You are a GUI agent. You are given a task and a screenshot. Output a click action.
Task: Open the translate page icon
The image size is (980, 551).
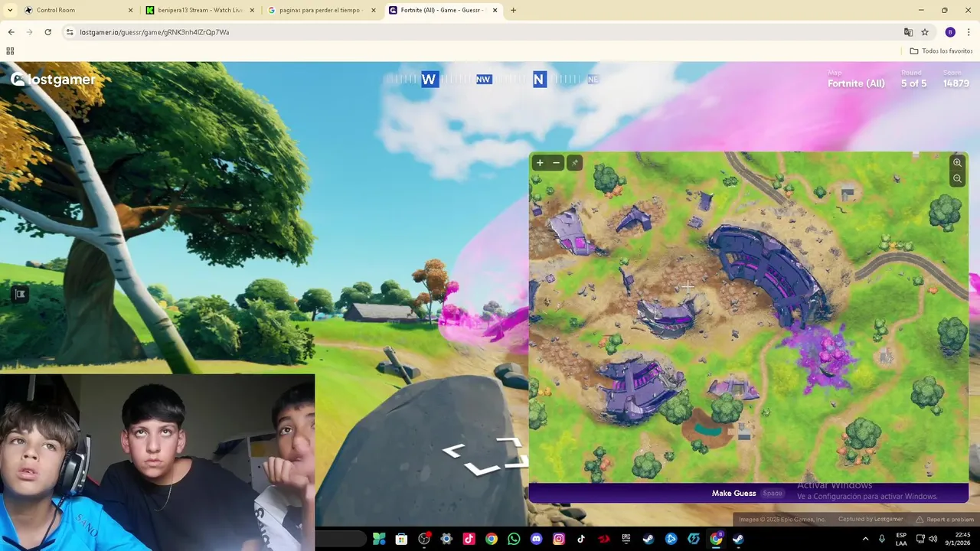pyautogui.click(x=908, y=32)
